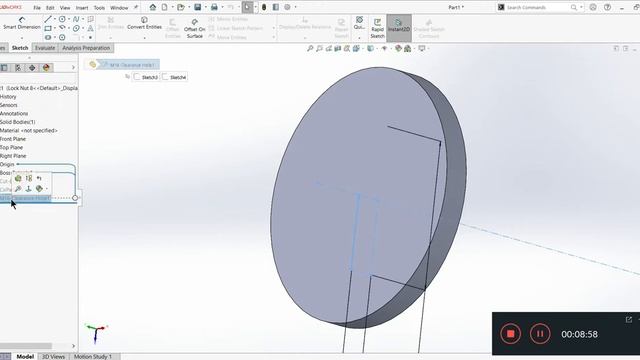
Task: Switch to the Model bottom tab
Action: pos(25,356)
